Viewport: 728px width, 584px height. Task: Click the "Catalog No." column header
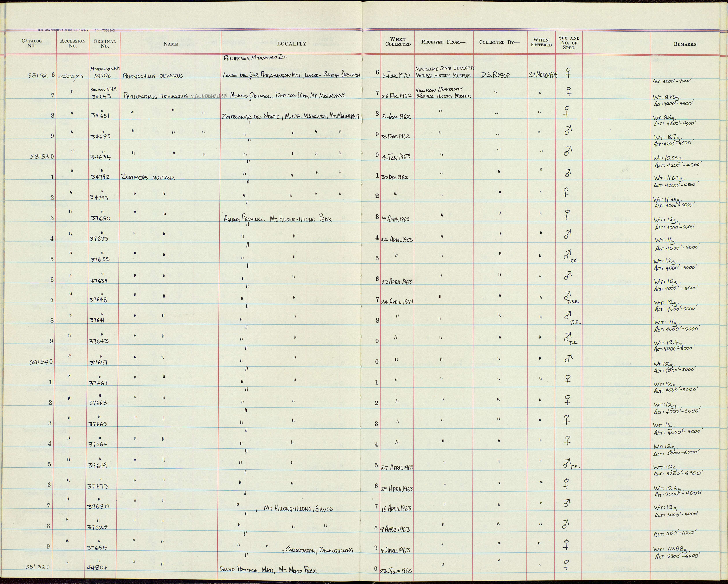click(x=31, y=43)
